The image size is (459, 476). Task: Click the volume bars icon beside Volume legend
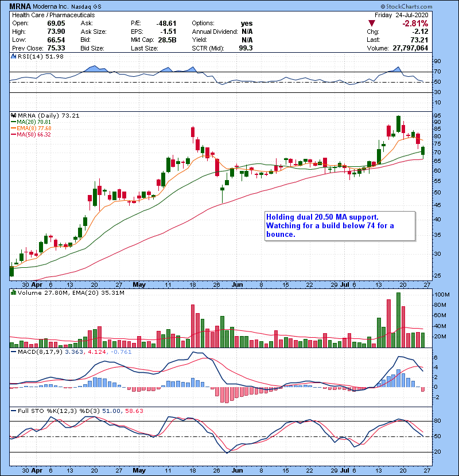[x=13, y=292]
